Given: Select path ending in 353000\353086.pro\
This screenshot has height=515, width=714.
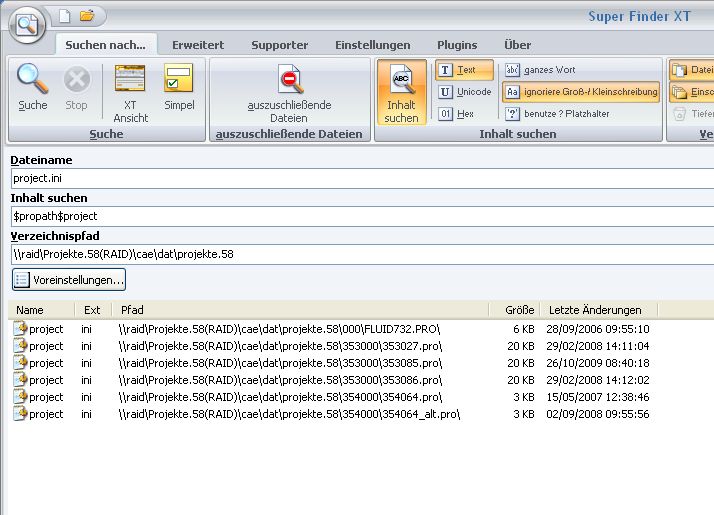Looking at the screenshot, I should (280, 380).
